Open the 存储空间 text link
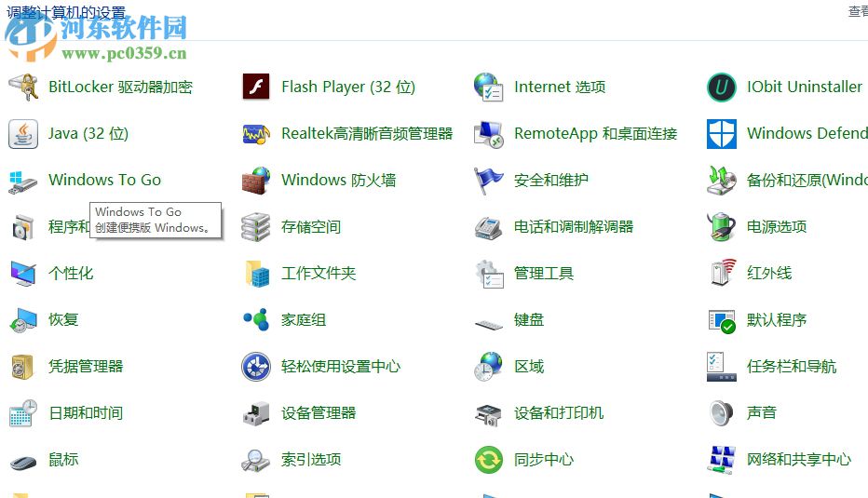Screen dimensions: 868x498 point(310,227)
